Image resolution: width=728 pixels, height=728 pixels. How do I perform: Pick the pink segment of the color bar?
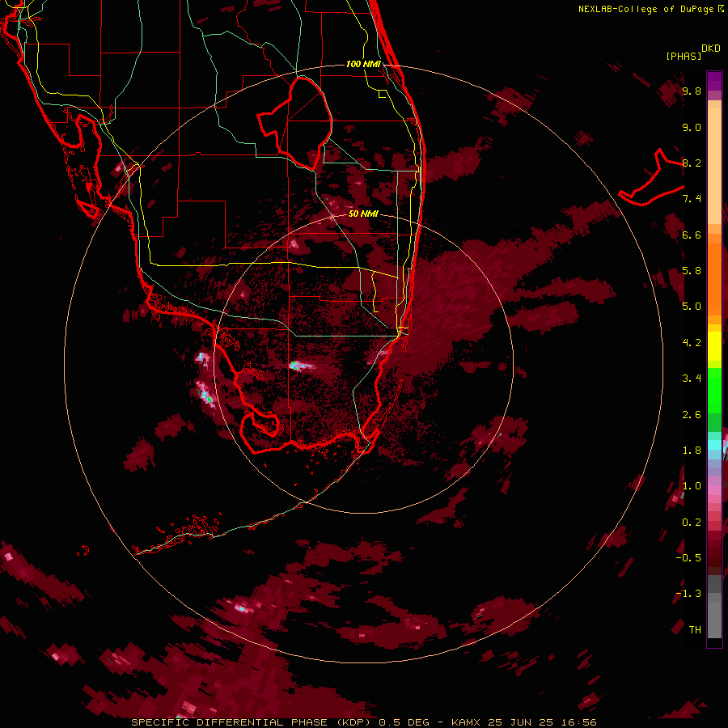point(714,490)
